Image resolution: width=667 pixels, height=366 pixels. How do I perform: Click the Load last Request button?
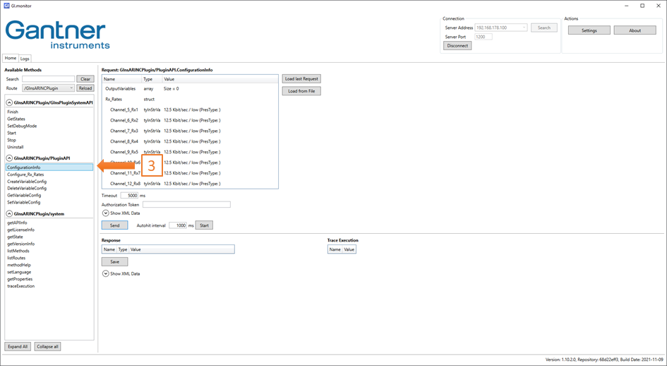click(x=301, y=79)
